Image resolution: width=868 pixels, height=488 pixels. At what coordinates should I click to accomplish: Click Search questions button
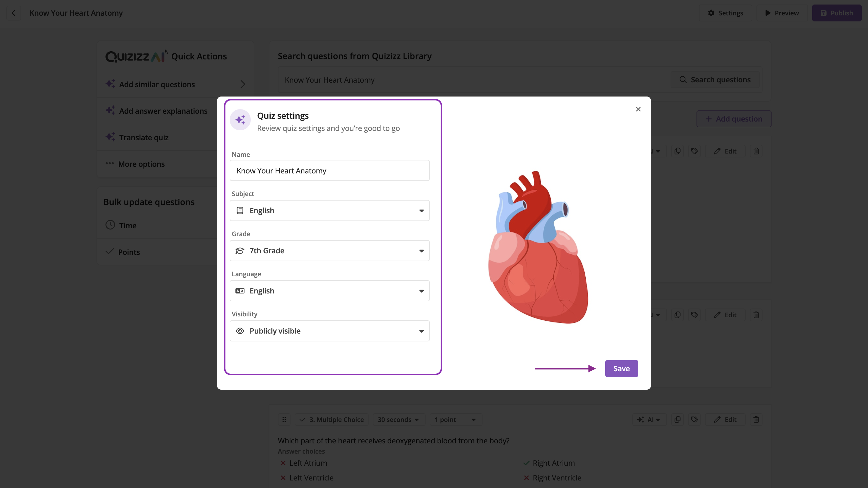tap(715, 80)
